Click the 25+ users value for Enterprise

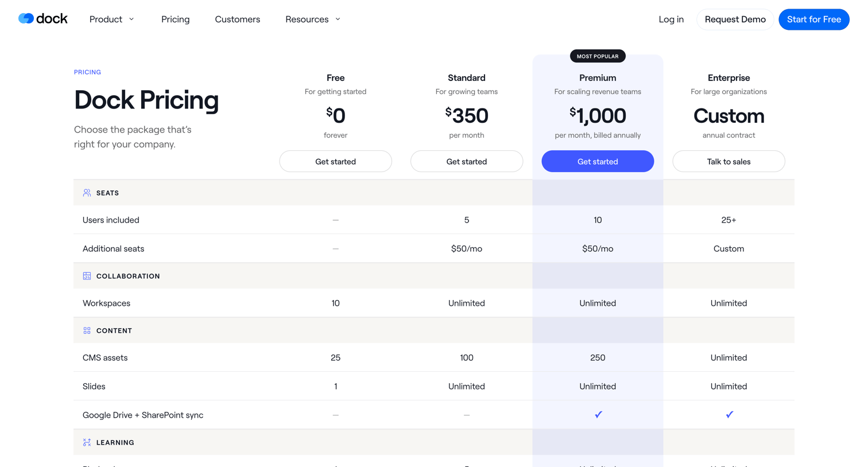click(728, 220)
